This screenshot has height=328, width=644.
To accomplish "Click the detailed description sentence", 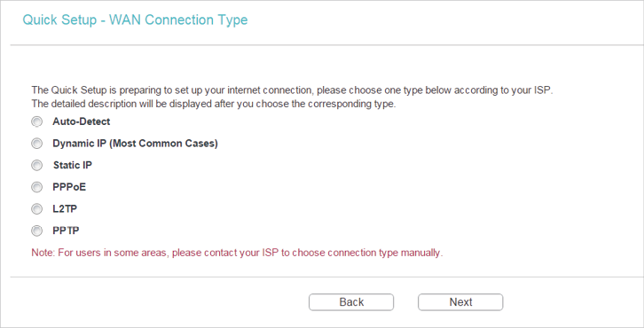I will [x=214, y=104].
